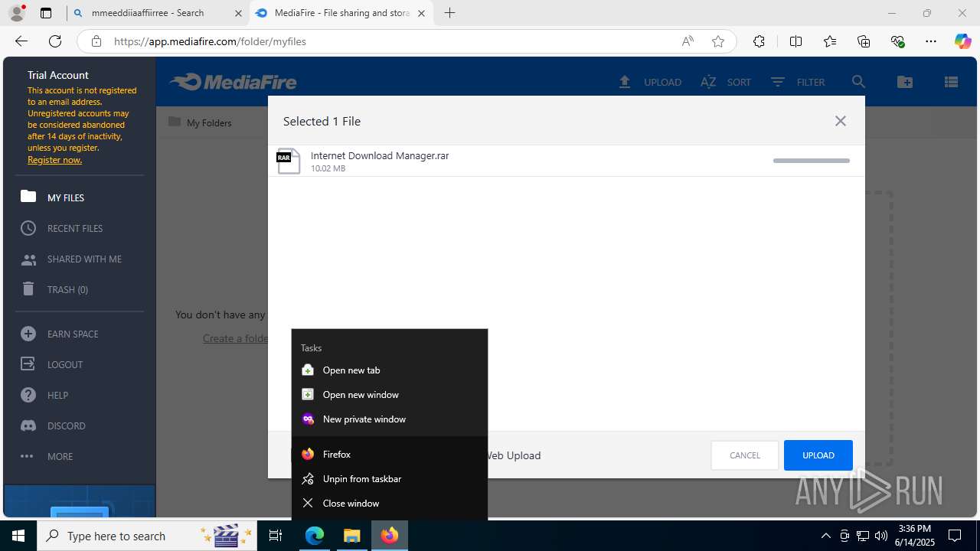Screen dimensions: 980x551
Task: Click the RAR file icon
Action: click(x=288, y=161)
